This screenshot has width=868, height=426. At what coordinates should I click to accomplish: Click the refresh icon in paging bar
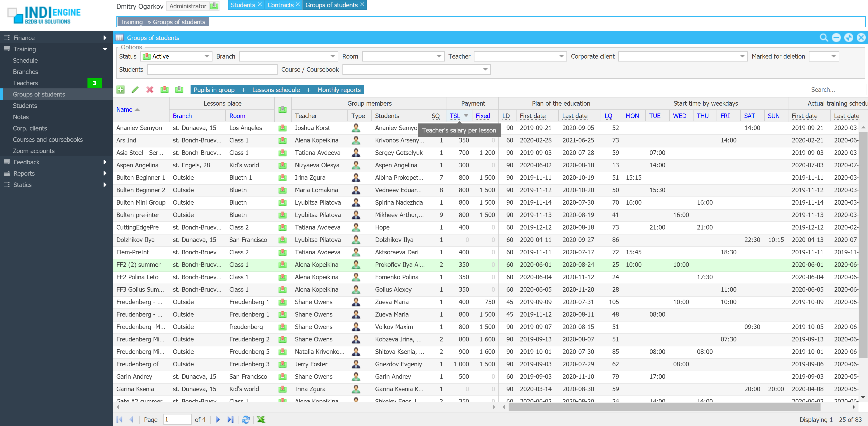(x=246, y=419)
